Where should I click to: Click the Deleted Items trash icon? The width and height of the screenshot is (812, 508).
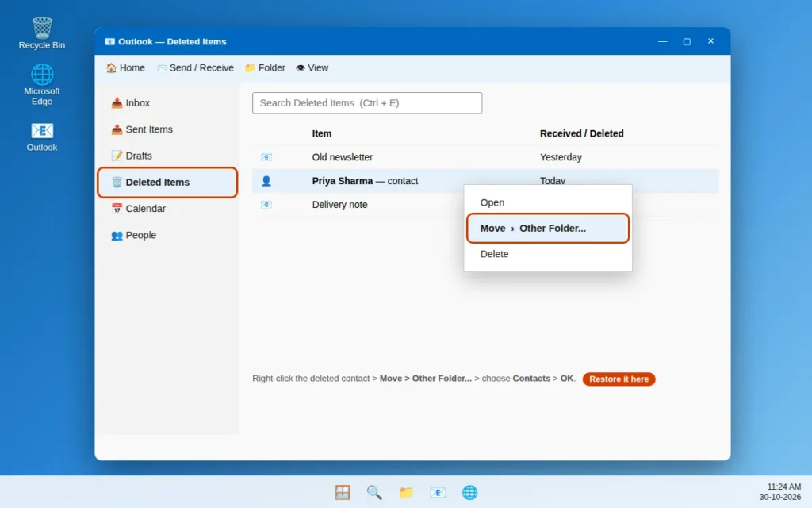(117, 183)
